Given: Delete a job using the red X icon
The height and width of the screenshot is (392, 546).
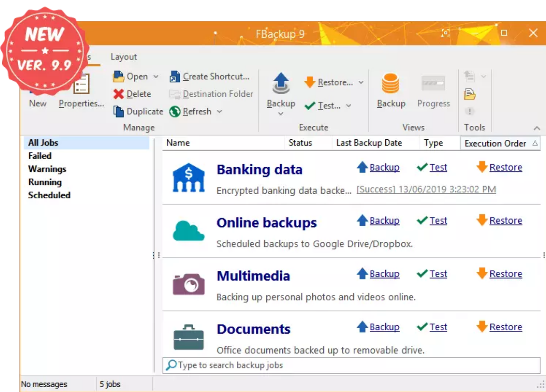Looking at the screenshot, I should coord(119,94).
